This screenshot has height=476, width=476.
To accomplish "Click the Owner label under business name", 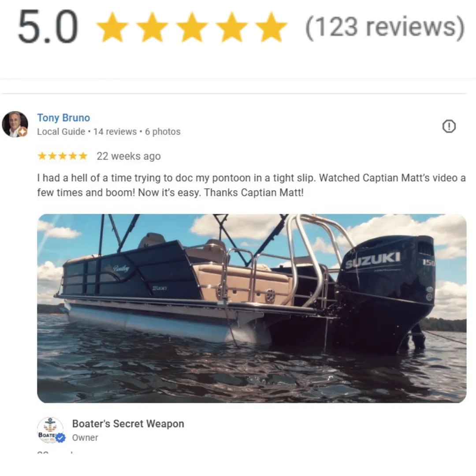I will point(85,438).
